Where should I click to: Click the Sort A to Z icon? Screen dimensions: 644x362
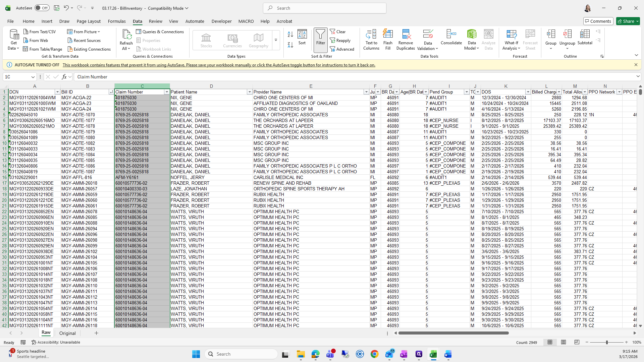click(x=290, y=34)
